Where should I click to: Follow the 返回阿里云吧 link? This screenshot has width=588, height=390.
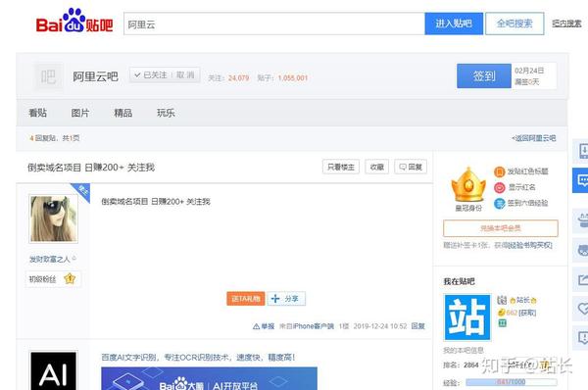(534, 138)
